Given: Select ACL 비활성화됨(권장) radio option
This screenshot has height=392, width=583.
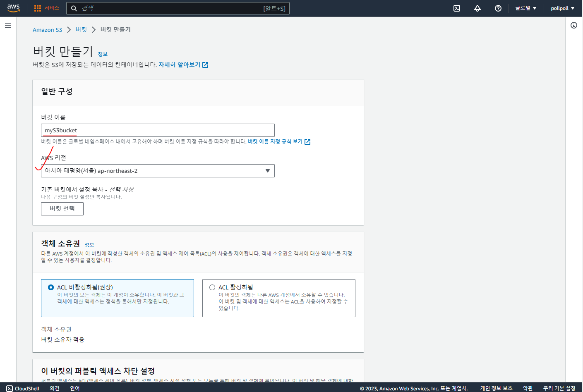Looking at the screenshot, I should pyautogui.click(x=51, y=287).
